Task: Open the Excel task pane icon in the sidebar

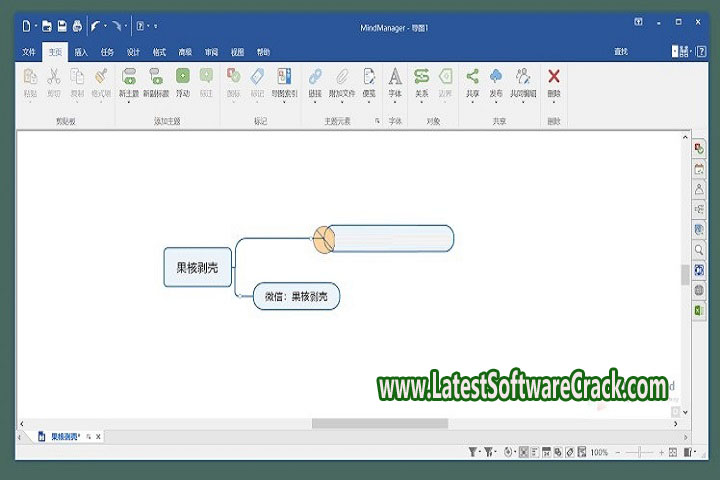Action: 699,311
